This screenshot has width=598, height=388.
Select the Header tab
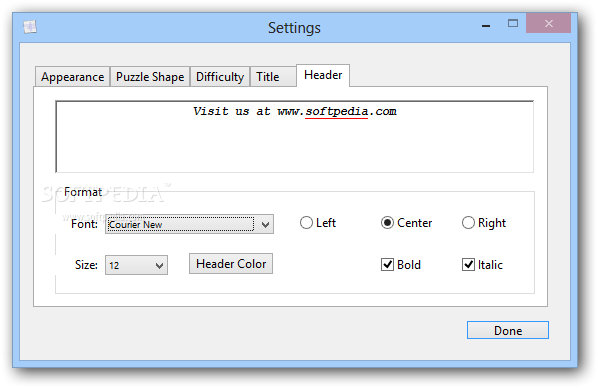(323, 75)
